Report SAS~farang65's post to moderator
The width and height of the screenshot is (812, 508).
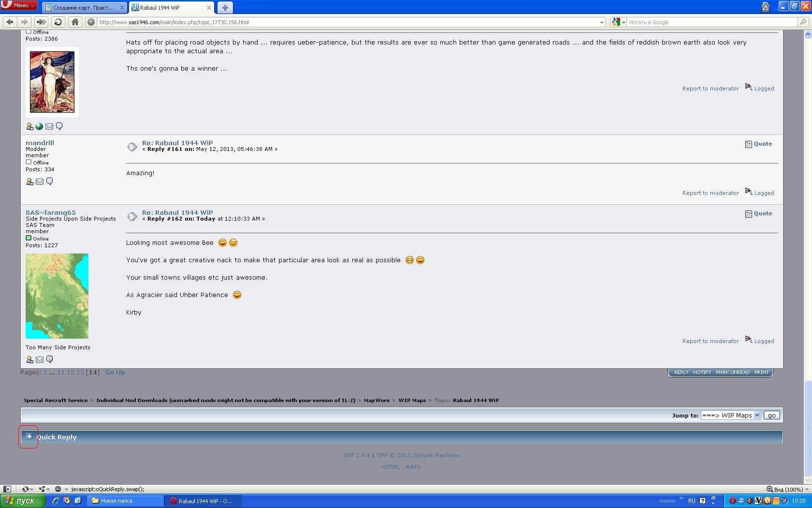710,341
